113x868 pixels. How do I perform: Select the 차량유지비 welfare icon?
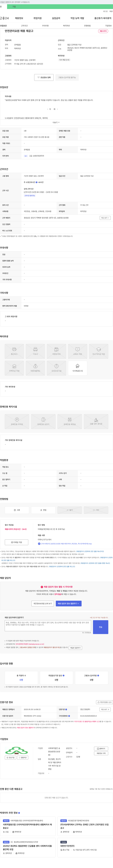(56, 351)
